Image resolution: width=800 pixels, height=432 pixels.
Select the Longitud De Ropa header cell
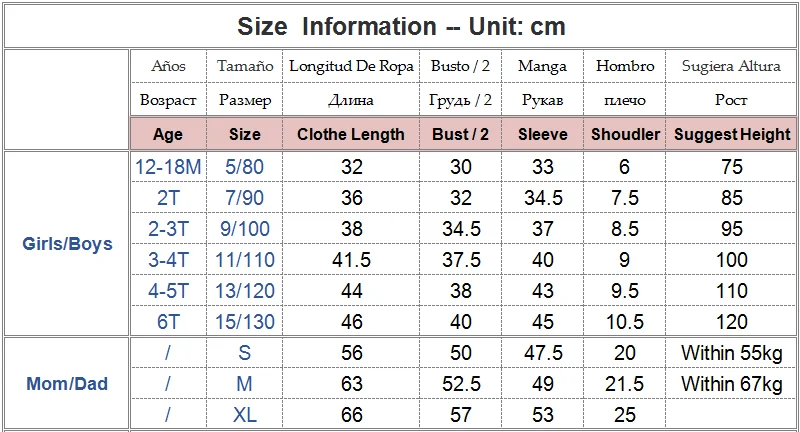[x=351, y=66]
